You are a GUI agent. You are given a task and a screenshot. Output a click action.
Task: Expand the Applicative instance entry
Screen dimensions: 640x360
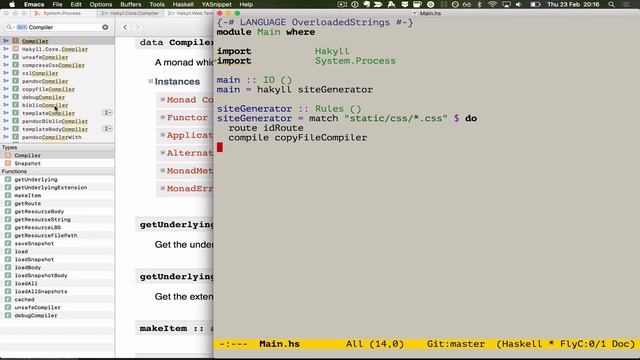pos(163,135)
